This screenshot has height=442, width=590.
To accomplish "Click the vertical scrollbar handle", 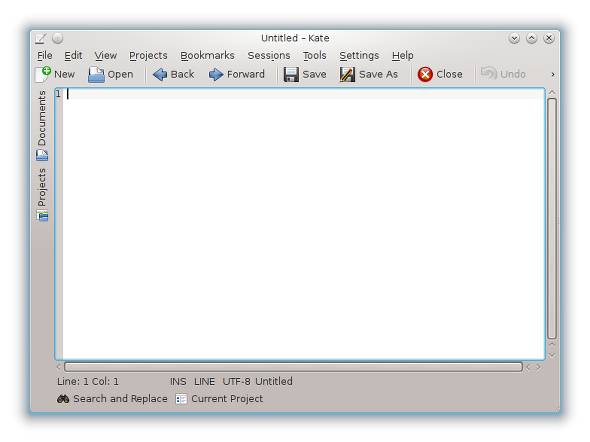I will (x=552, y=218).
